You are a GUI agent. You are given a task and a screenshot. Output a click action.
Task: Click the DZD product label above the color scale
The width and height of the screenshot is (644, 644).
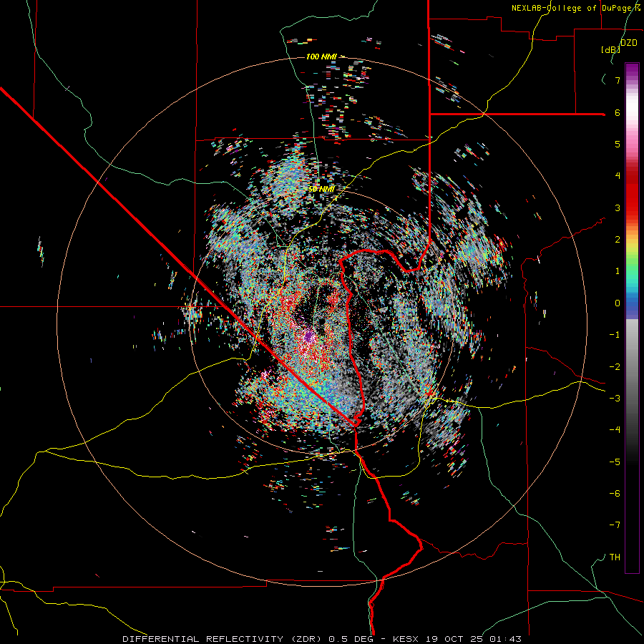pos(629,43)
